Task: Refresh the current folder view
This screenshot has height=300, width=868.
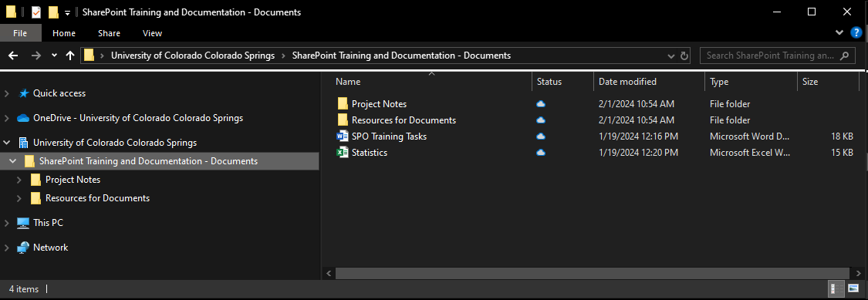Action: 684,56
